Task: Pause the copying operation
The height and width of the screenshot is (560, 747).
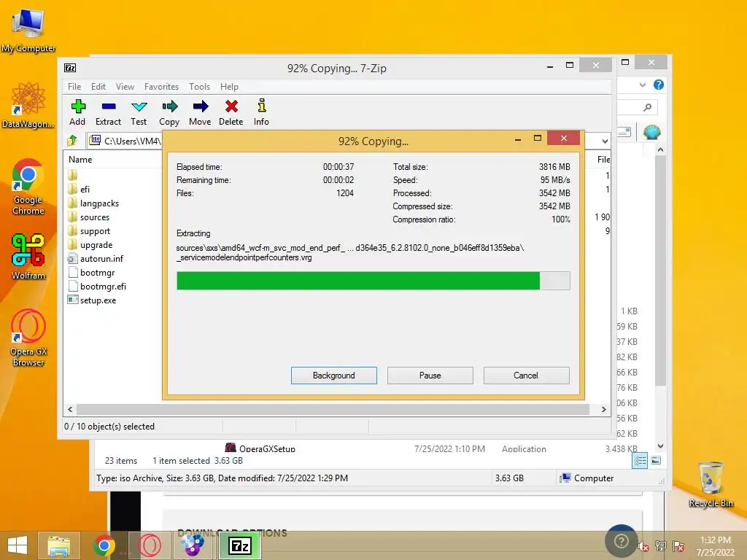Action: [x=430, y=376]
